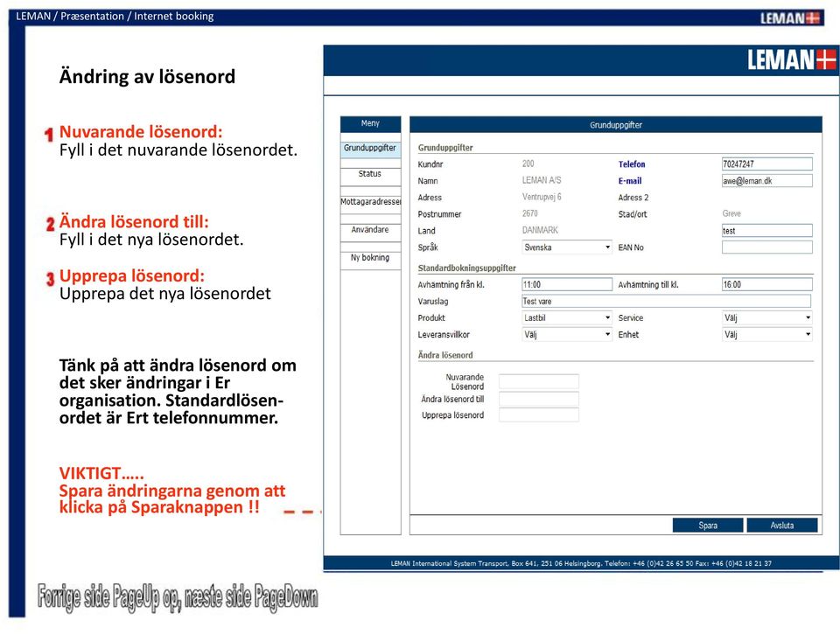Click the Adress value Ventrupvej 6
The image size is (840, 634).
(542, 197)
